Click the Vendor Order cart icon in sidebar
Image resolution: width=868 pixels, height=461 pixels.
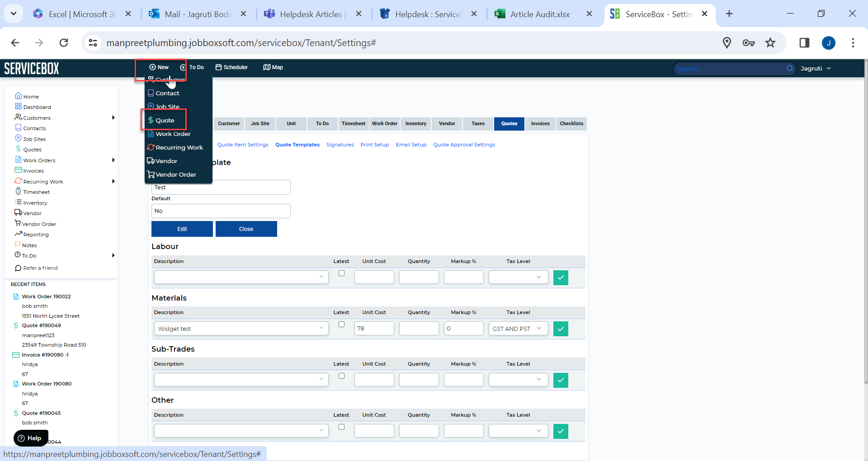tap(18, 223)
